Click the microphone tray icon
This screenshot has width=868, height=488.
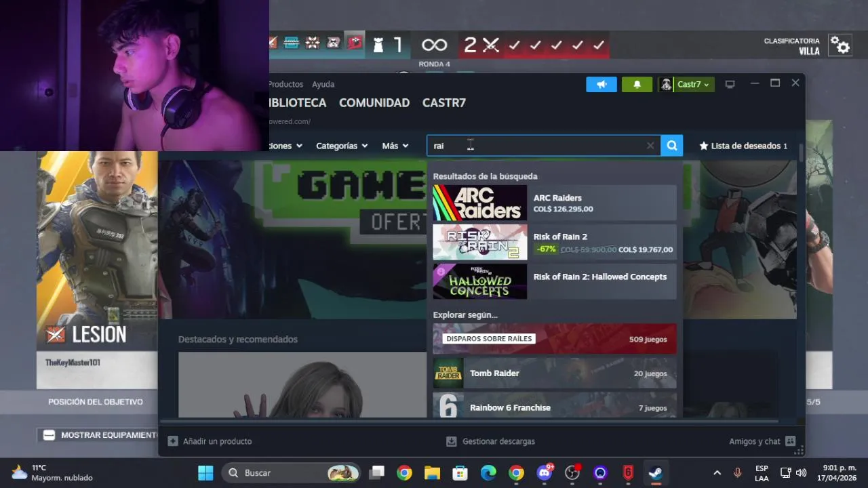point(738,472)
